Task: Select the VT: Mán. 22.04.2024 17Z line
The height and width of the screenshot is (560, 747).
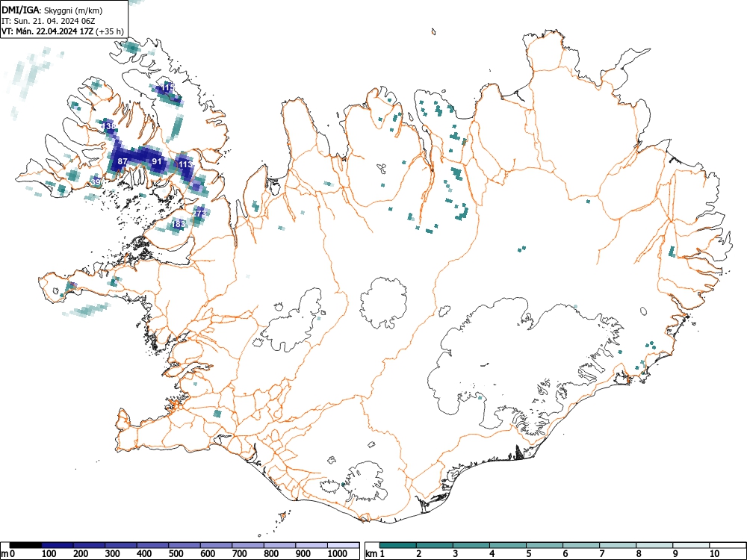Action: (63, 32)
